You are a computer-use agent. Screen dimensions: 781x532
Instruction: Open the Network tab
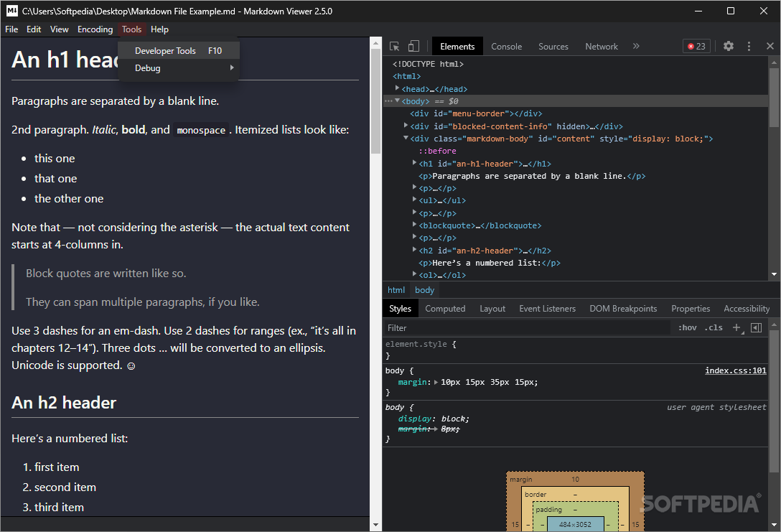tap(602, 47)
